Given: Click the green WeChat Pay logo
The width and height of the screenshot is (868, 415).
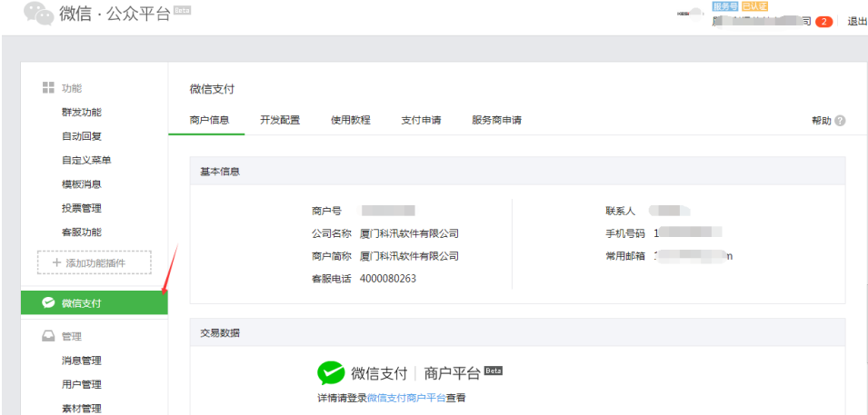Looking at the screenshot, I should click(331, 373).
